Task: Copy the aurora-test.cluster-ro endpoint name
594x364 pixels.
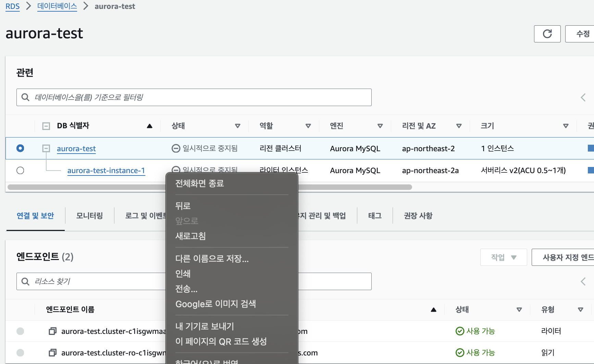Action: click(x=52, y=352)
